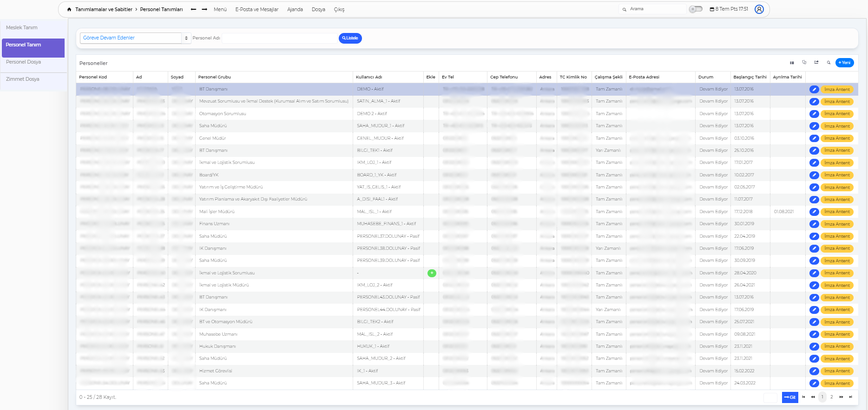Open the E-Posta ve Mesajlar menu
This screenshot has height=410, width=868.
coord(256,9)
